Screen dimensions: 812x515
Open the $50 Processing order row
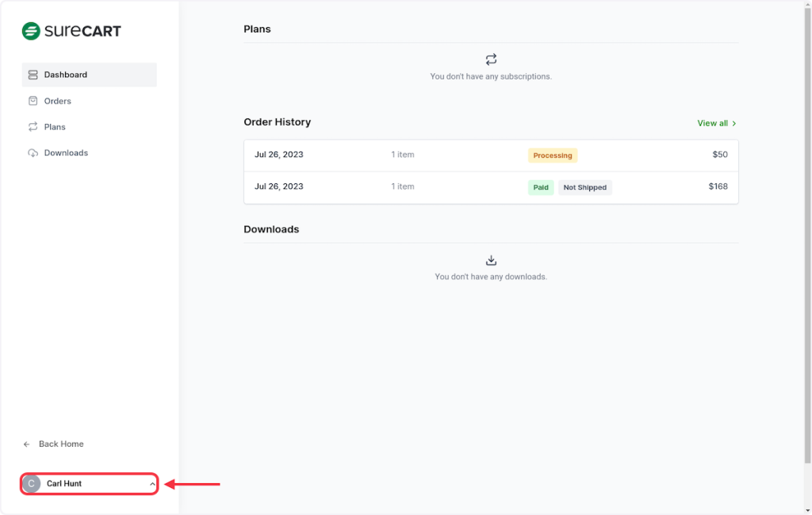pos(491,156)
